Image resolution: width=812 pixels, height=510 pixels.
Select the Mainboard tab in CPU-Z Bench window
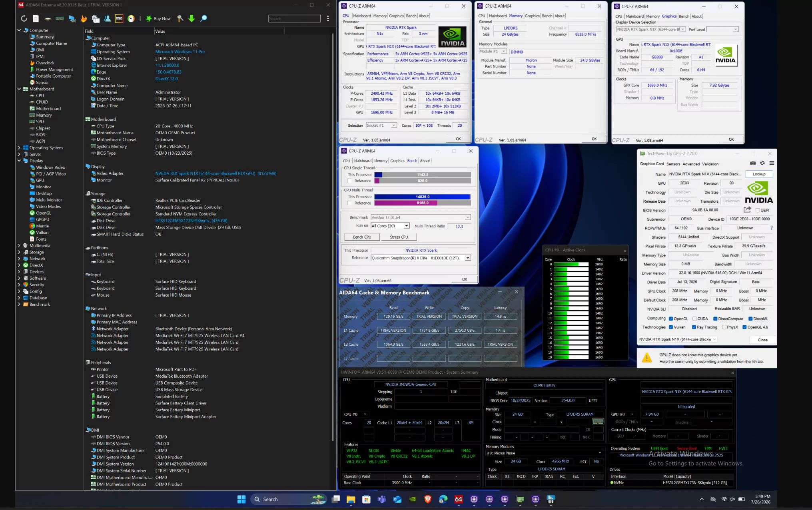click(363, 161)
